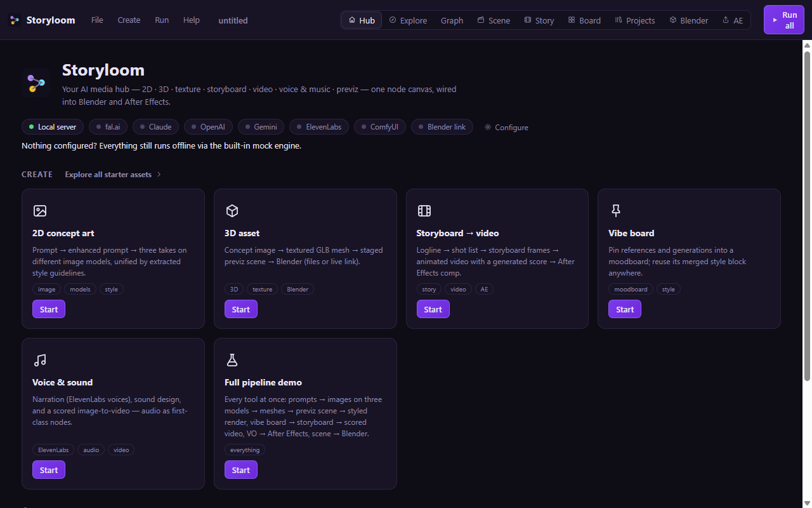The image size is (812, 508).
Task: Toggle the OpenAI provider chip
Action: pyautogui.click(x=208, y=127)
